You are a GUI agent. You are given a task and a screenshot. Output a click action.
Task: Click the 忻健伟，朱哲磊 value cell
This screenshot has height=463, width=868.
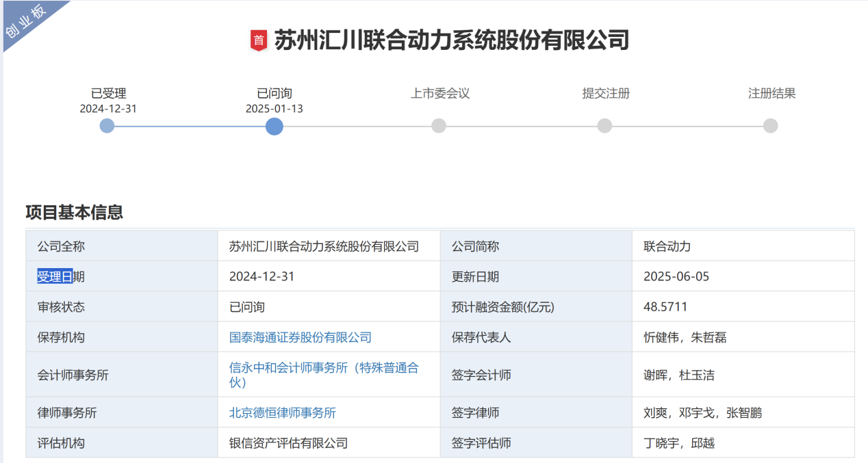pyautogui.click(x=743, y=337)
